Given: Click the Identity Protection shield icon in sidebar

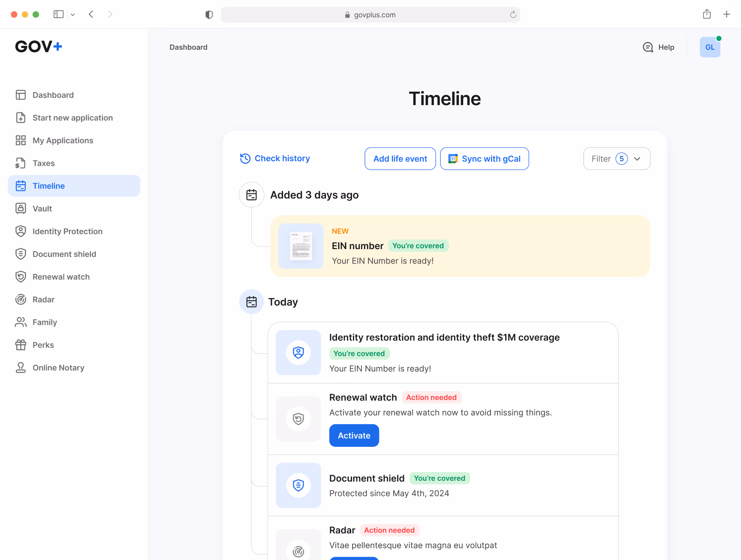Looking at the screenshot, I should [21, 231].
